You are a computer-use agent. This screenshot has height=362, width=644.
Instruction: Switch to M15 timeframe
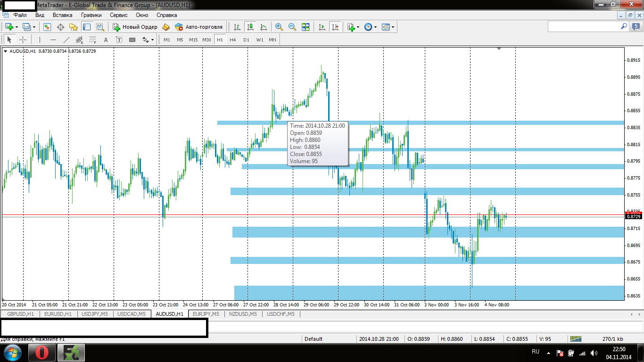[193, 40]
